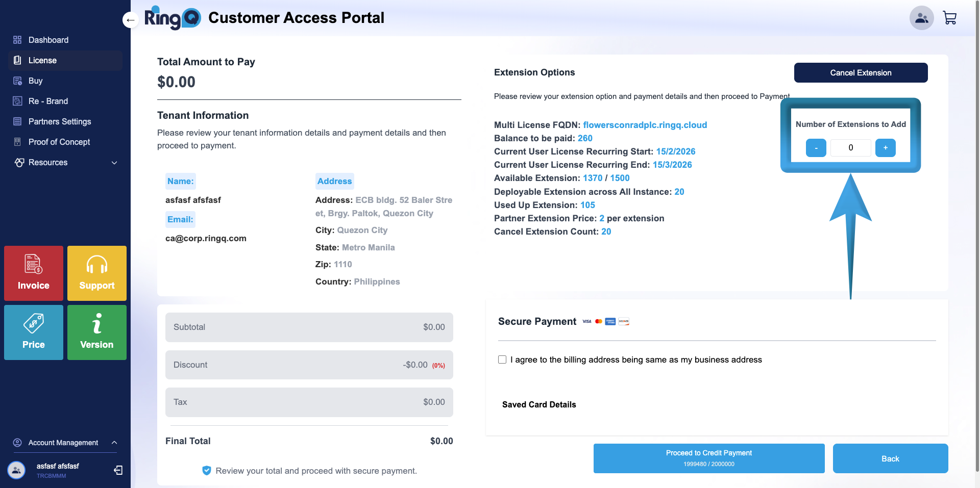Image resolution: width=980 pixels, height=488 pixels.
Task: Open the Partners Settings icon
Action: (17, 121)
